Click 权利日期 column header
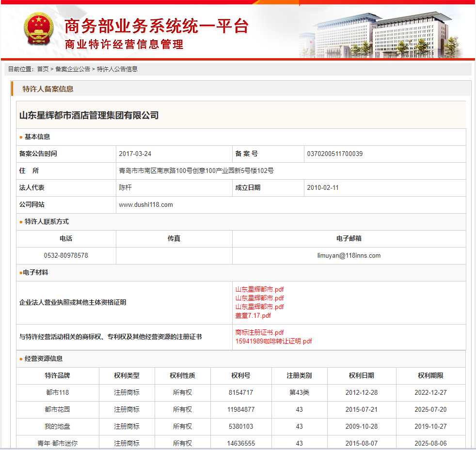This screenshot has width=476, height=450. pos(362,376)
